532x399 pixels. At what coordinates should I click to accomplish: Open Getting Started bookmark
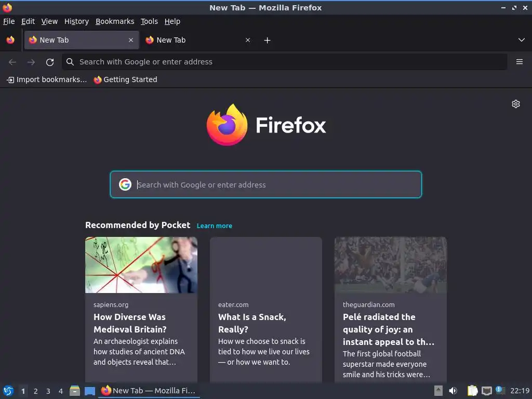[x=126, y=79]
